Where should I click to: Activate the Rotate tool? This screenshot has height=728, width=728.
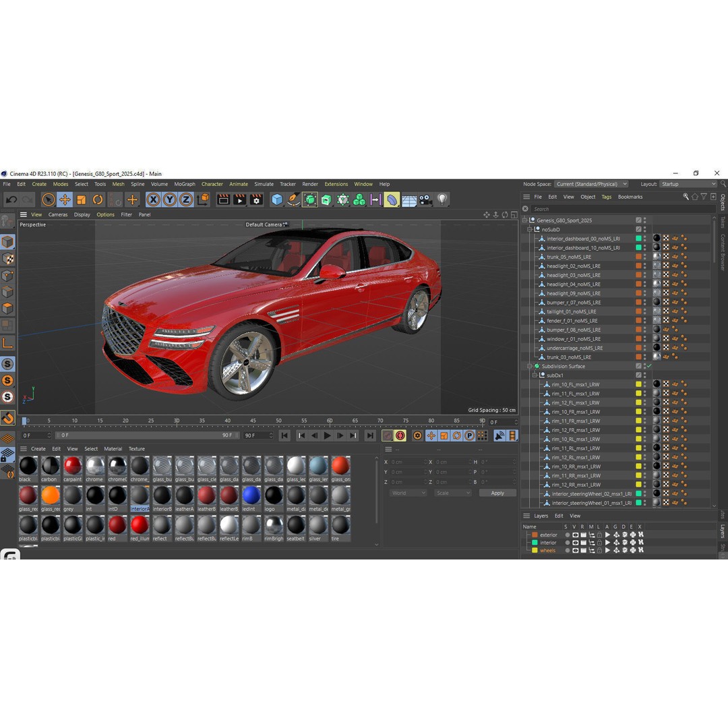98,200
